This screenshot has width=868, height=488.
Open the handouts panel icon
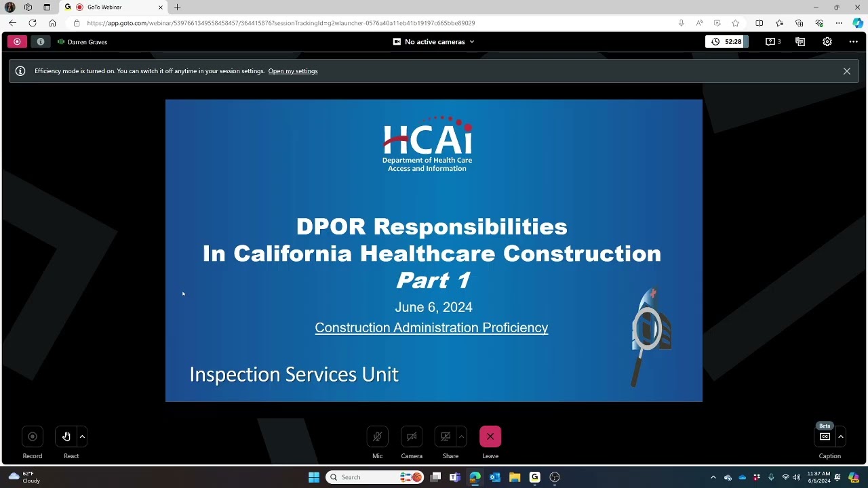(x=800, y=41)
